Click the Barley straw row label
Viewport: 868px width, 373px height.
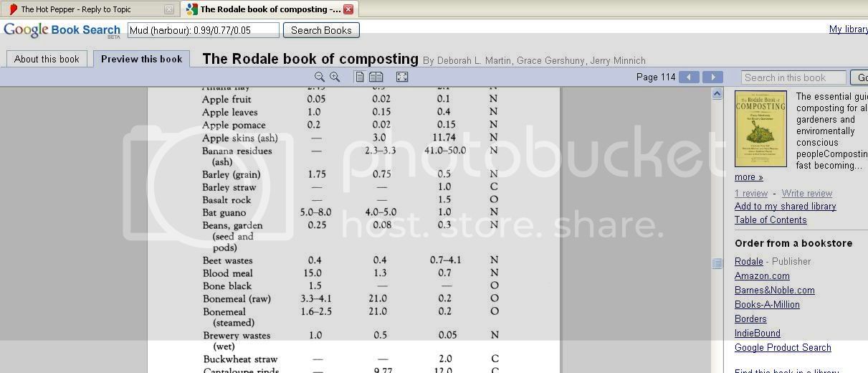[x=229, y=188]
